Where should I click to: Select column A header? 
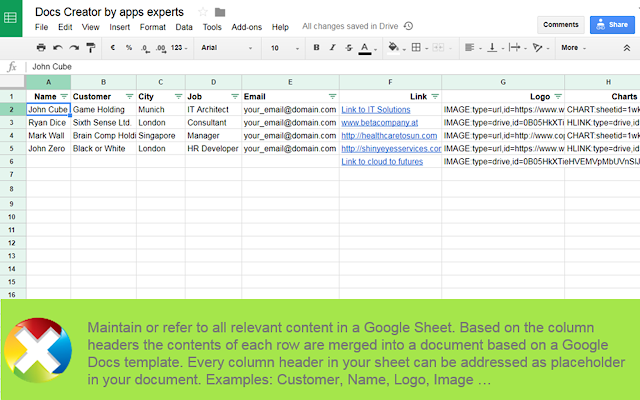point(49,82)
